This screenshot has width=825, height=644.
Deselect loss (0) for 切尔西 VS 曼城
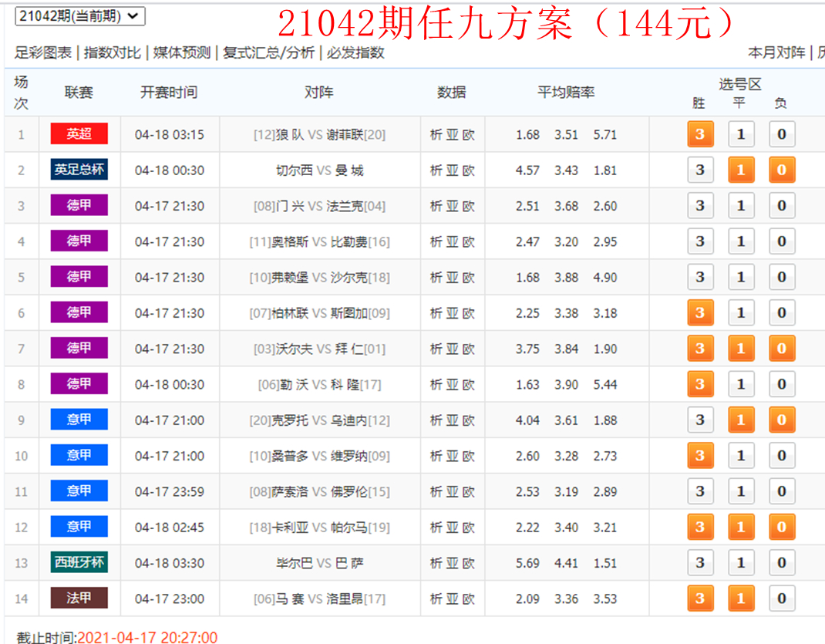(782, 170)
